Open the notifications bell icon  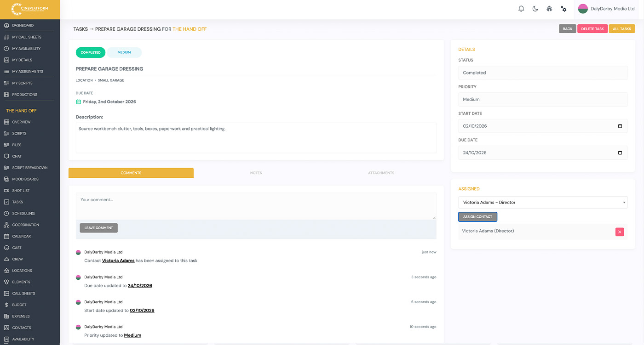pos(521,9)
